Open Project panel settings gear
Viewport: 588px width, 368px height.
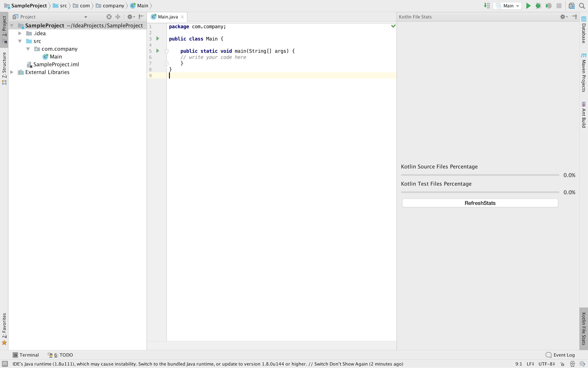[x=131, y=17]
